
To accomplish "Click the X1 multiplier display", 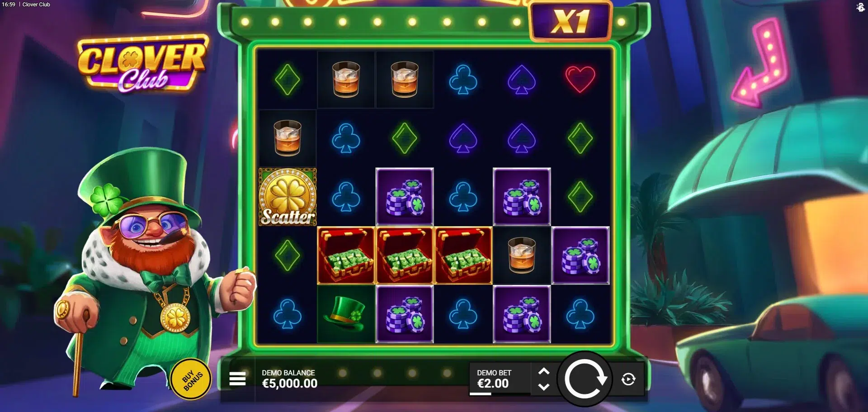I will (571, 22).
